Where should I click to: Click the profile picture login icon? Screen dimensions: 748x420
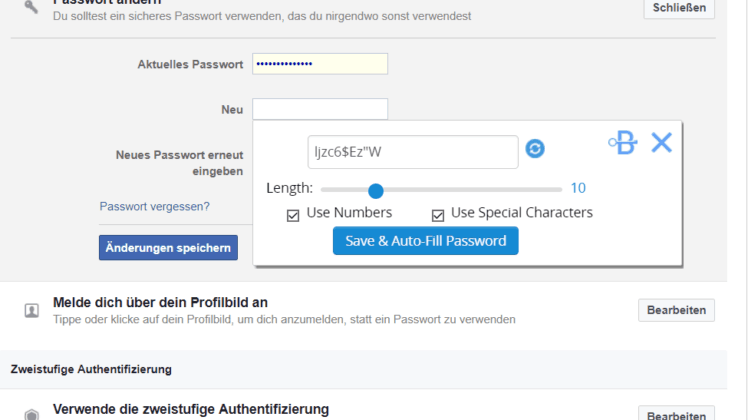[31, 311]
